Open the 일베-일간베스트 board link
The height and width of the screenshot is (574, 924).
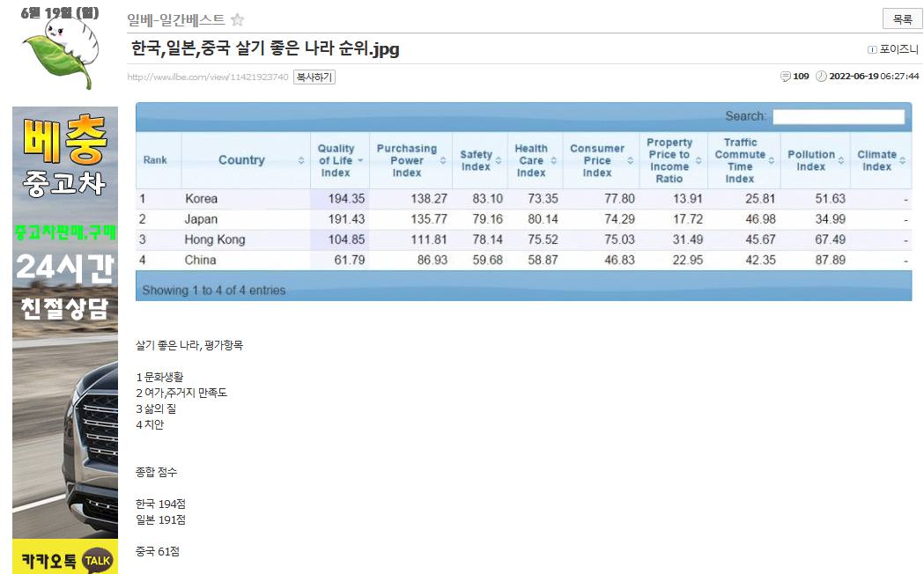[176, 20]
